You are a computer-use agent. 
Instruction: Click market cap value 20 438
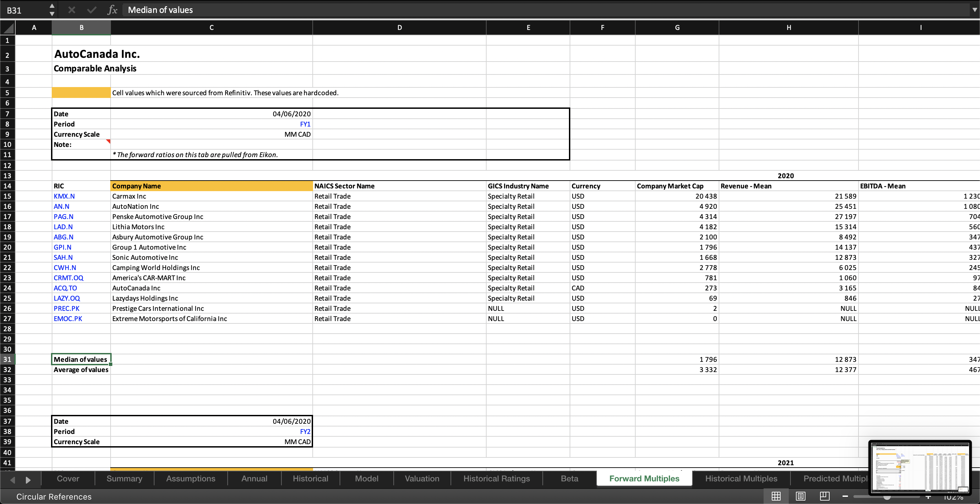pos(677,196)
